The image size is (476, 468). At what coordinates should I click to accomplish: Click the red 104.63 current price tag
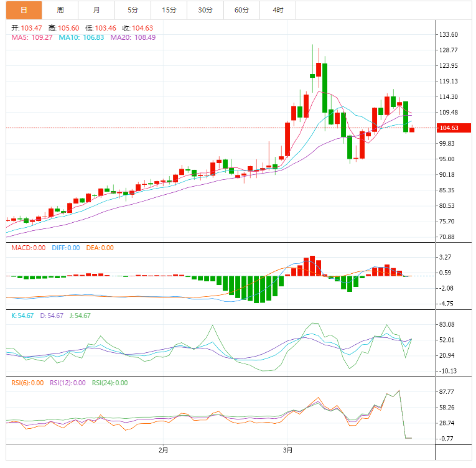pos(454,128)
